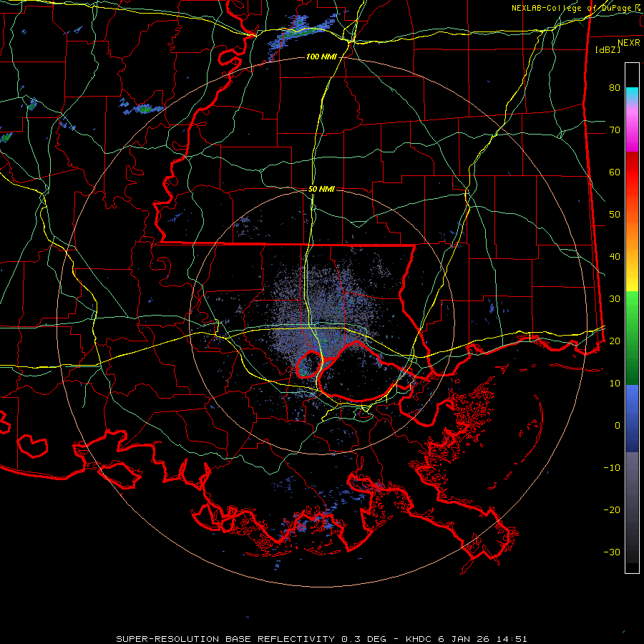This screenshot has height=644, width=644.
Task: Click the 40 value on the dBZ scale
Action: click(x=615, y=257)
